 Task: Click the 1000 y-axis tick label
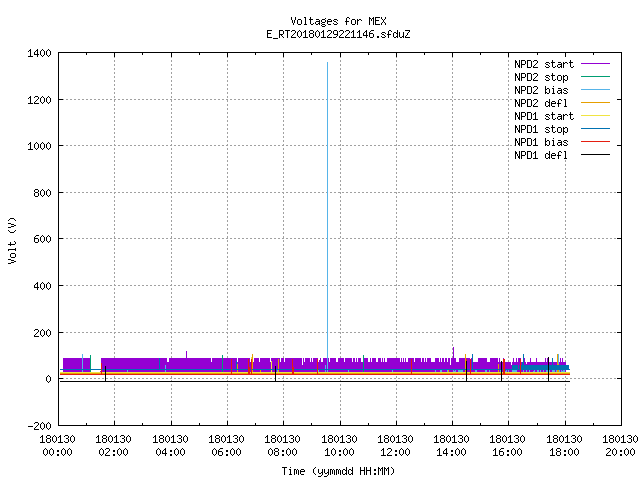39,146
